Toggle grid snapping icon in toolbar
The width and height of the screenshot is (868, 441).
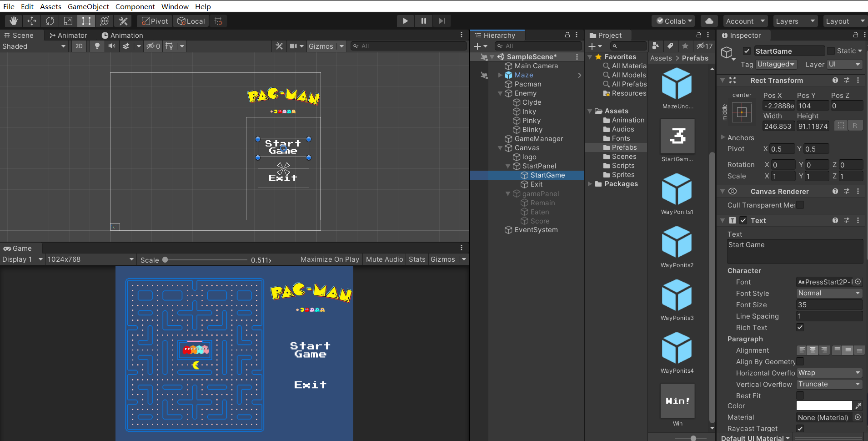point(218,21)
